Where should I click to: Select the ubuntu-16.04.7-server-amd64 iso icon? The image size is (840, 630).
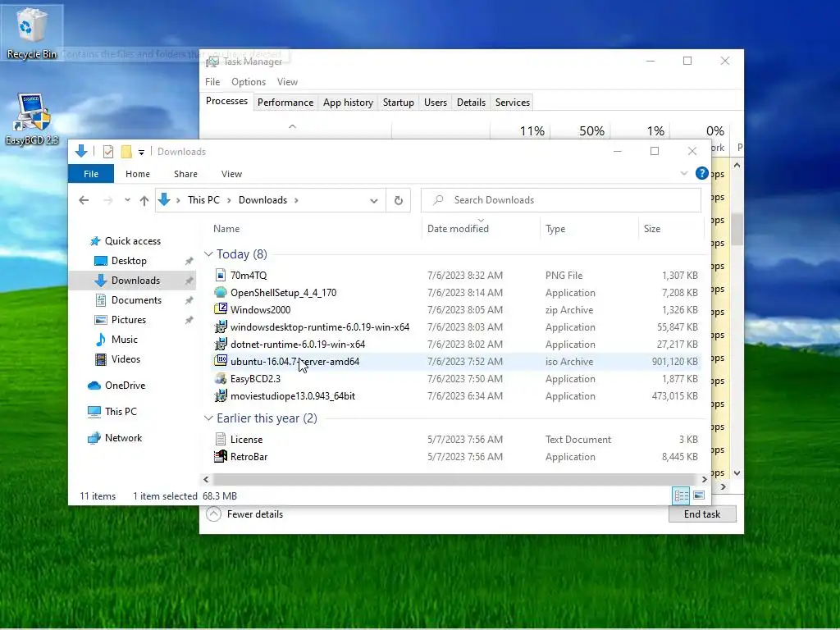220,361
